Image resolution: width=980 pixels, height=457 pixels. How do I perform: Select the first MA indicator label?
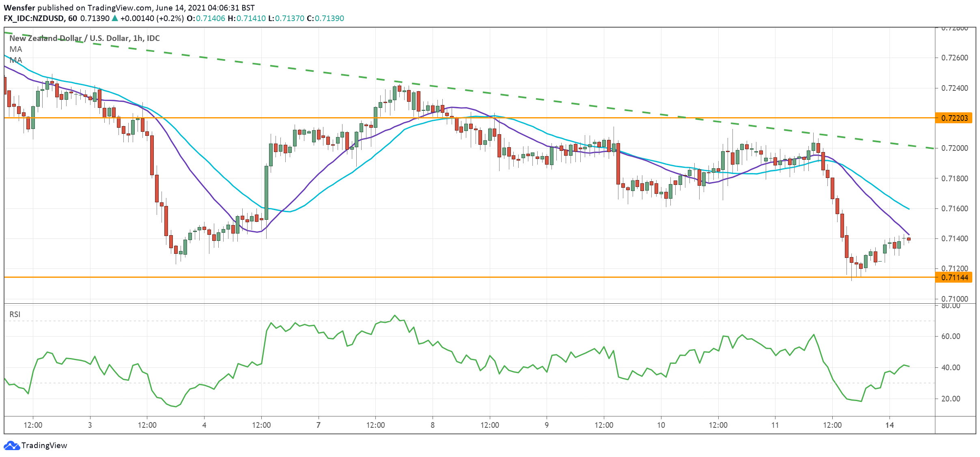tap(15, 49)
